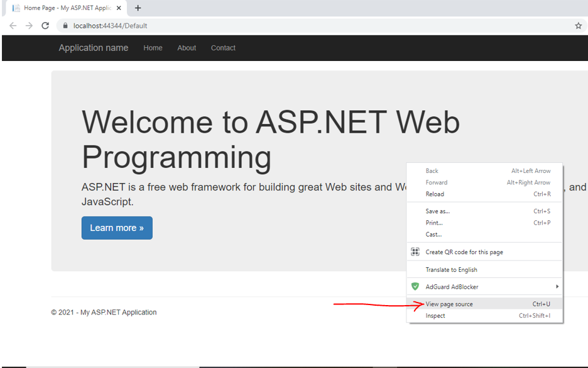
Task: Click the greyed Back menu entry
Action: (x=484, y=170)
